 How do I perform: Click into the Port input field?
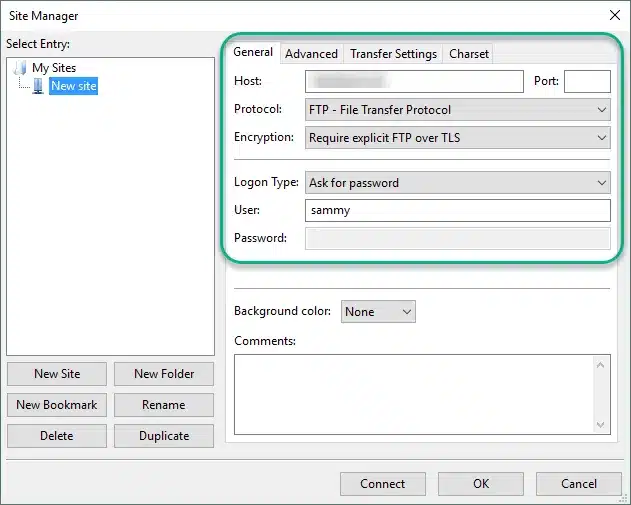coord(587,81)
